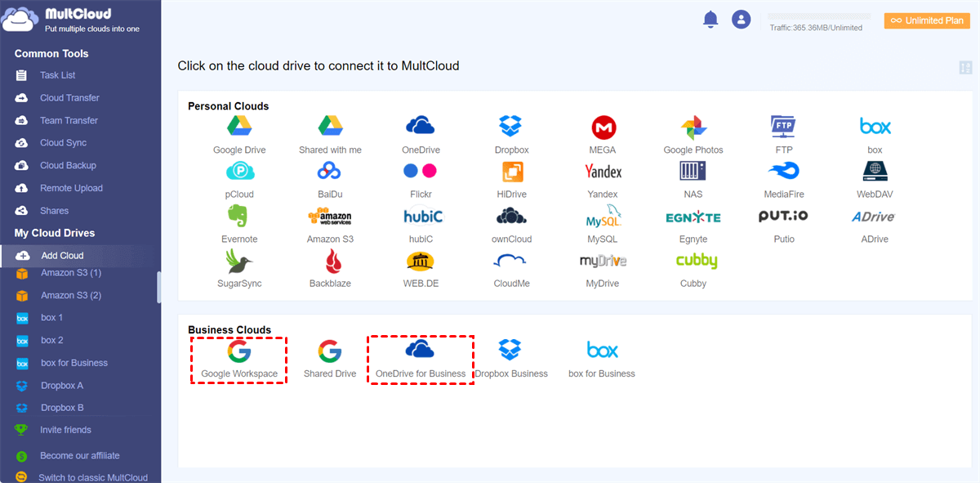980x483 pixels.
Task: Choose the FTP drive icon
Action: pos(783,134)
